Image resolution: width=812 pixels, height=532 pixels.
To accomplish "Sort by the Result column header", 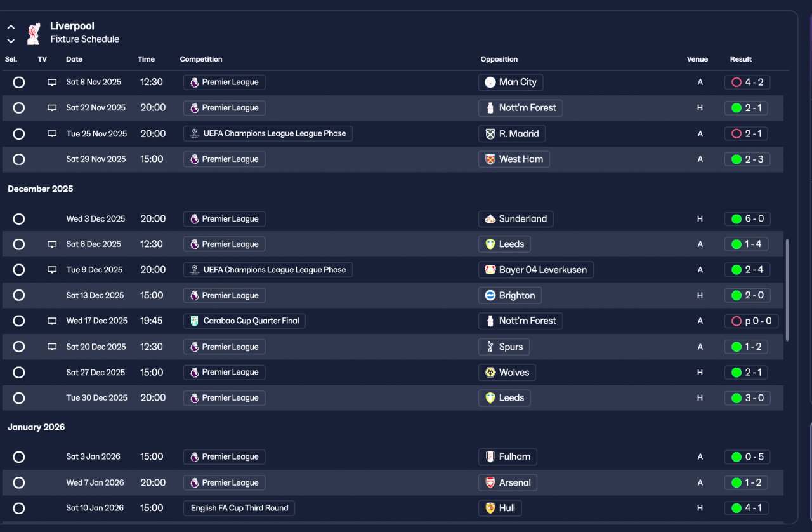I will 740,60.
